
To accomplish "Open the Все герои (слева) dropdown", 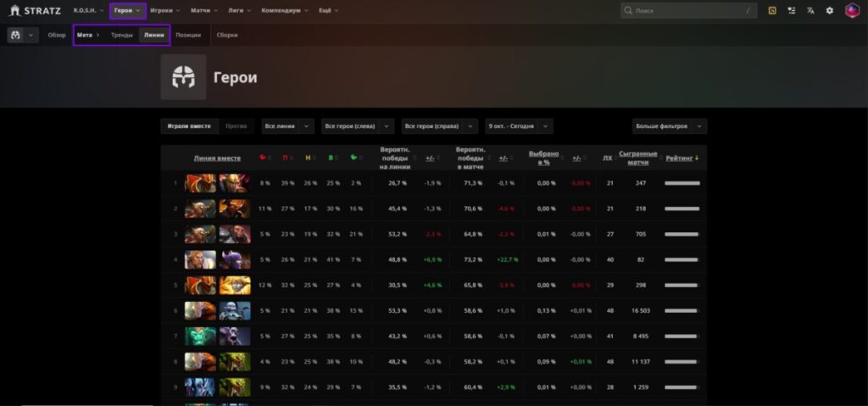I will coord(357,126).
